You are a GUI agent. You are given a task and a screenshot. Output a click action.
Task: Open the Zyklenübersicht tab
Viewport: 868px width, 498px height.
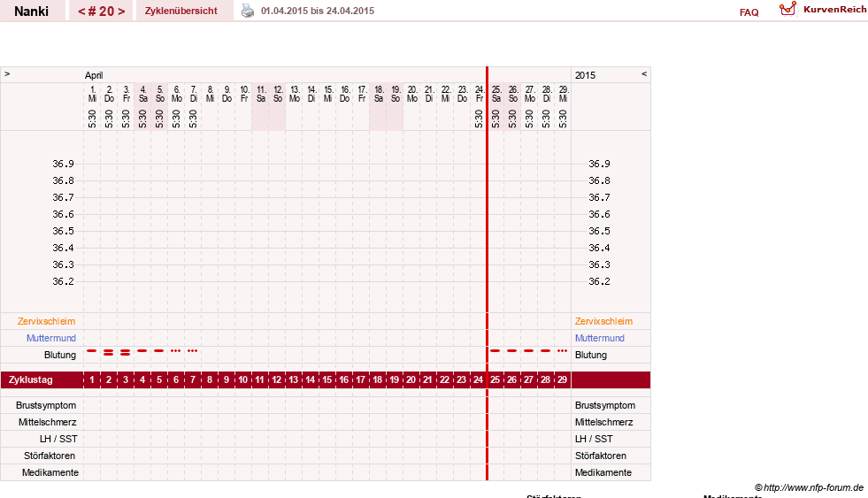tap(181, 11)
